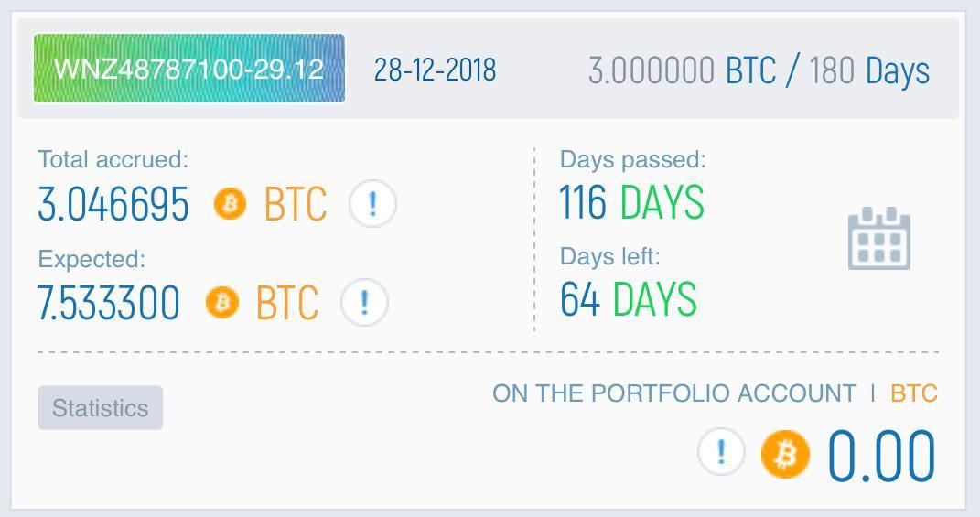This screenshot has width=980, height=517.
Task: Click the ON THE PORTFOLIO ACCOUNT label
Action: click(x=674, y=393)
